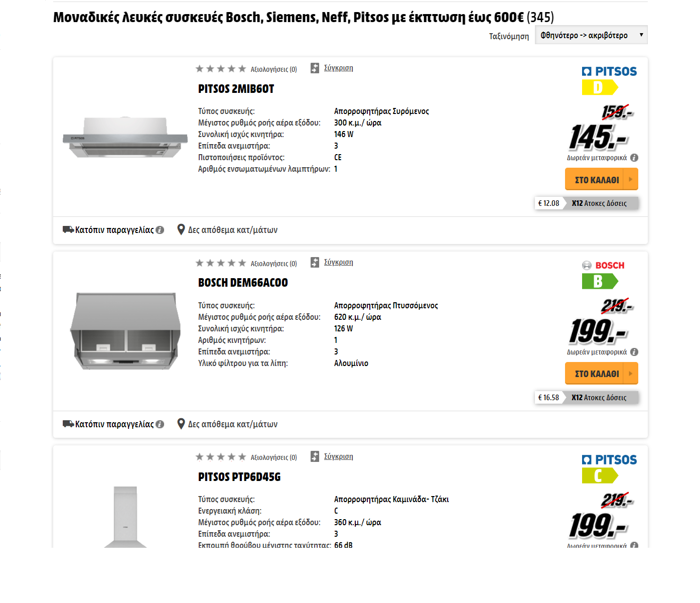Click free shipping info icon under 145 price

point(634,158)
